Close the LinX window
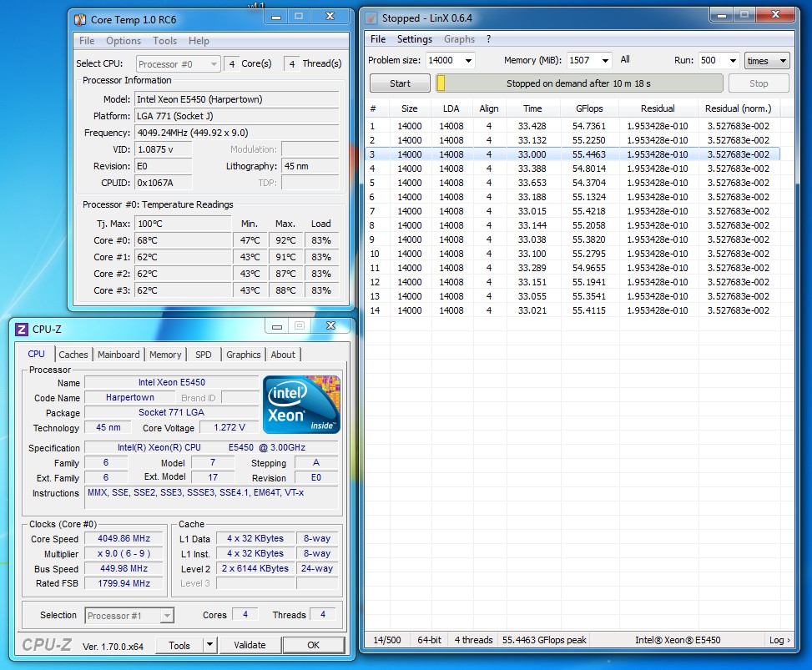Viewport: 812px width, 670px height. [775, 14]
